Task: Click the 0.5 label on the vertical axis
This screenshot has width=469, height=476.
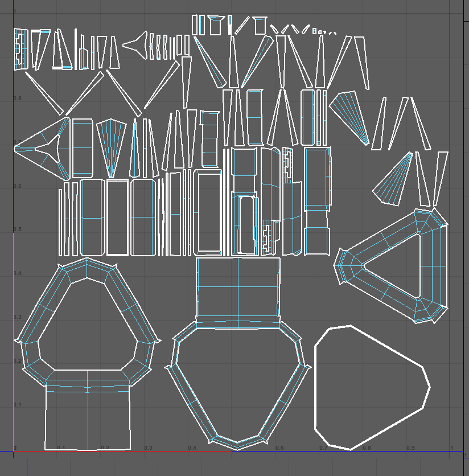Action: (x=17, y=229)
